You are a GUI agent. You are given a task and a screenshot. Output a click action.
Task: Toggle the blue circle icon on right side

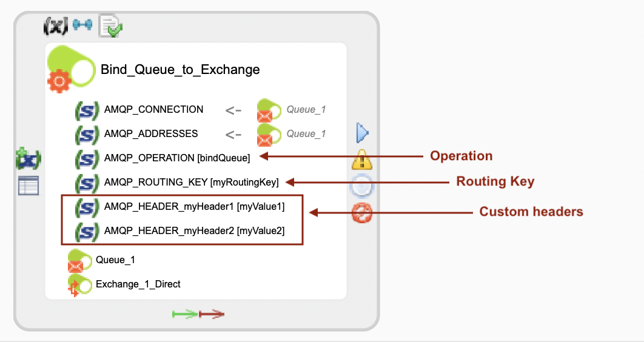[x=362, y=187]
